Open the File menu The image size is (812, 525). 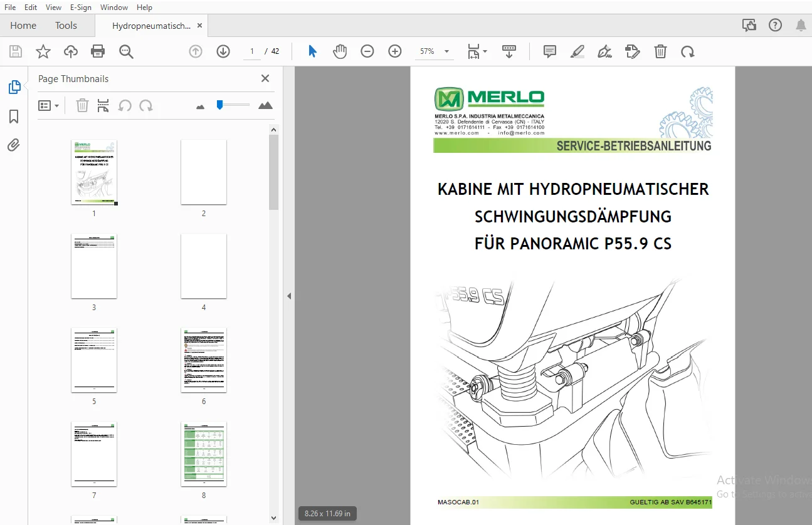click(10, 8)
